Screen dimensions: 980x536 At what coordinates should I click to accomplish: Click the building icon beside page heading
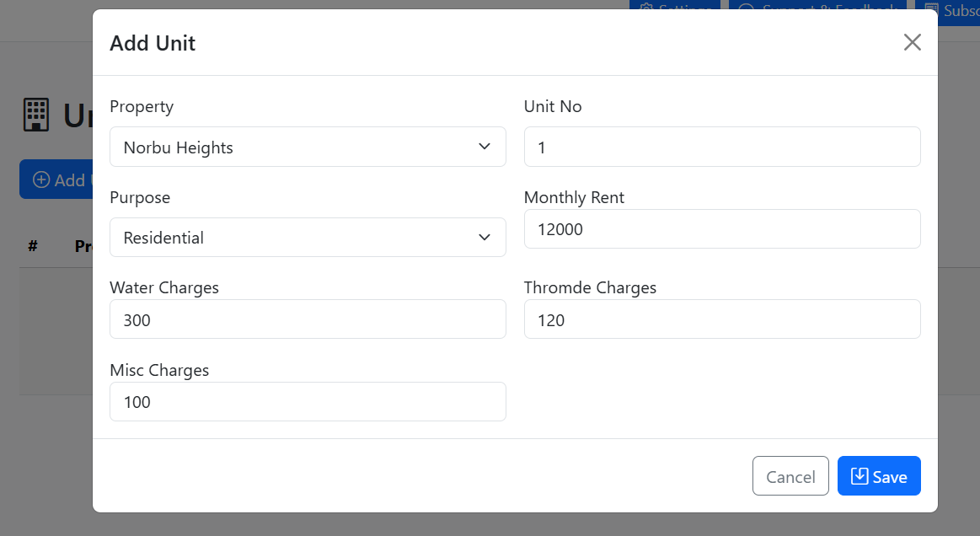(35, 115)
